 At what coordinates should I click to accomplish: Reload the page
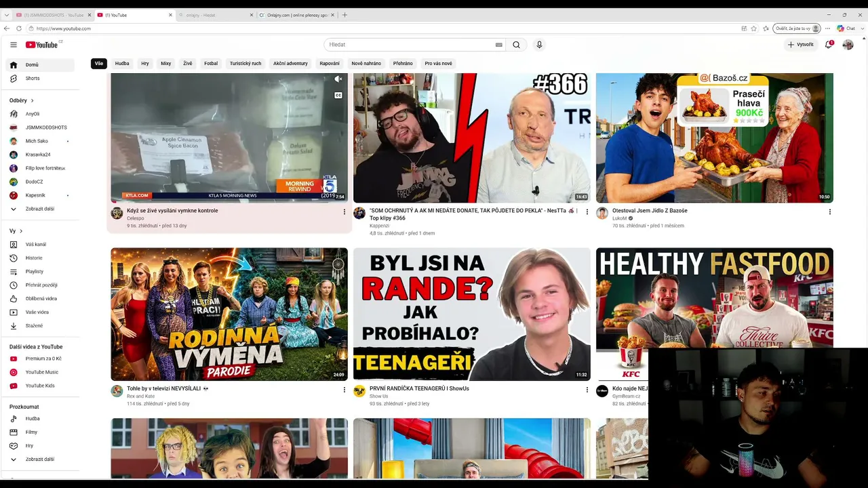pyautogui.click(x=19, y=28)
